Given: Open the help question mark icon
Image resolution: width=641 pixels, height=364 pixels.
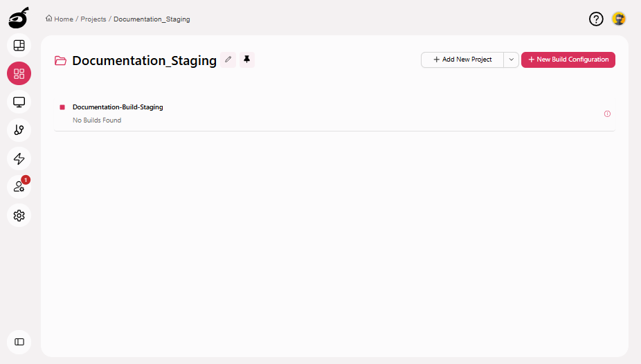Looking at the screenshot, I should pyautogui.click(x=596, y=19).
